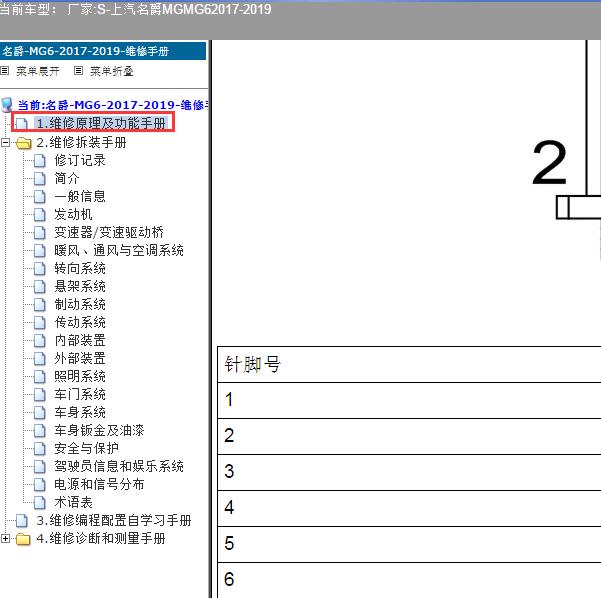Viewport: 601px width, 598px height.
Task: Open the 转向系统 section
Action: coord(80,268)
